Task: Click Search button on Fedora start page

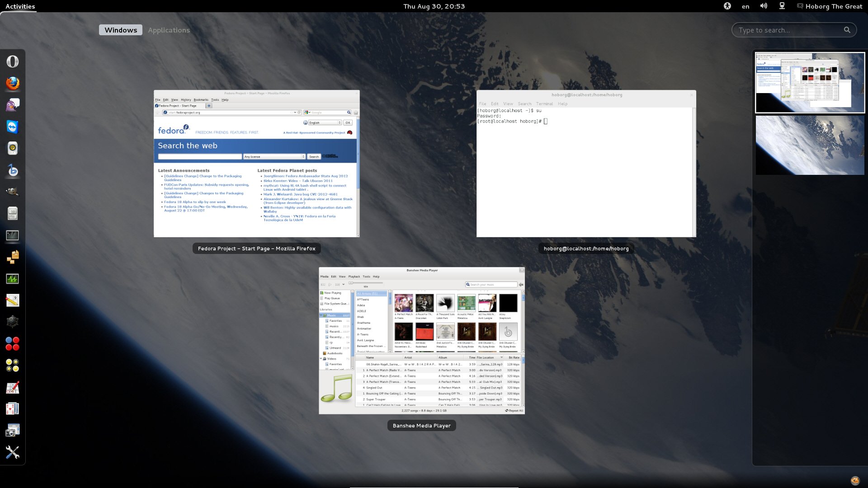Action: click(x=314, y=157)
